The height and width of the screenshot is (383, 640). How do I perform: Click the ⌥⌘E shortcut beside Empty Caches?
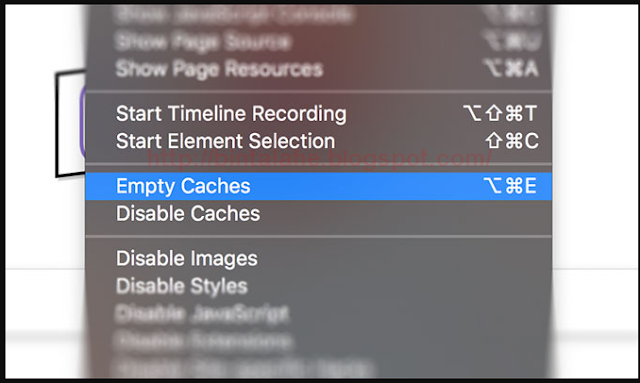[x=510, y=186]
